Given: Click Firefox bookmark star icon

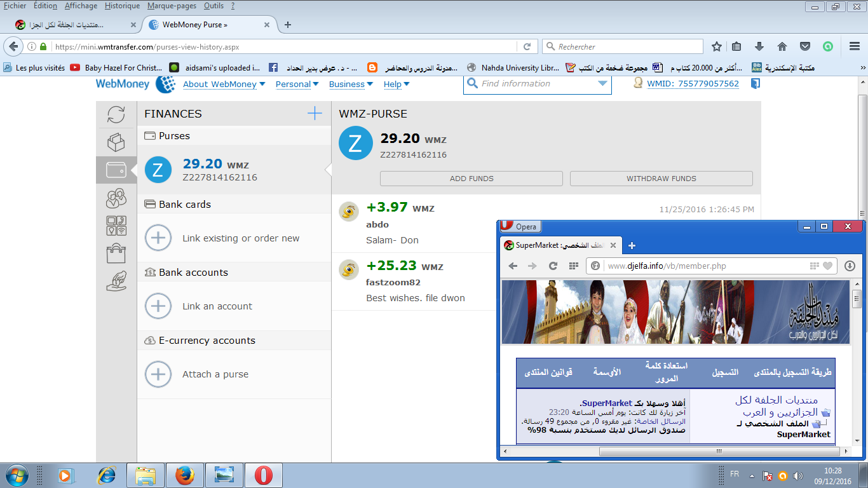Looking at the screenshot, I should (717, 46).
